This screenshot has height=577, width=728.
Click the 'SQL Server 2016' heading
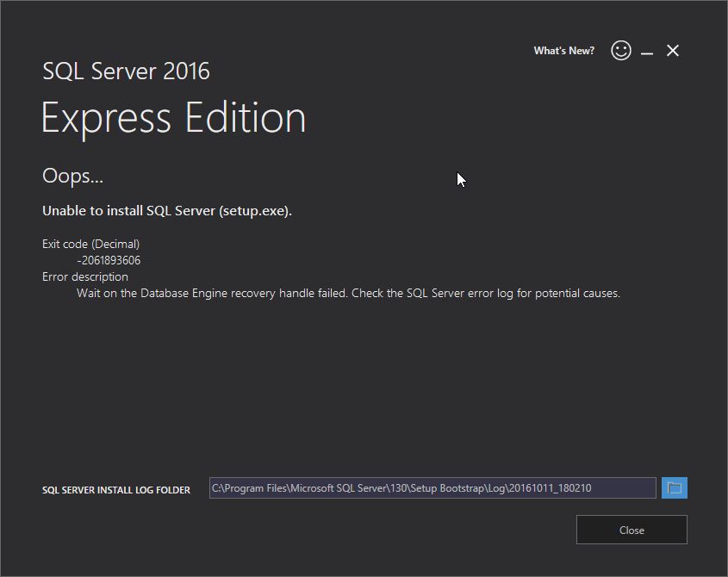click(x=127, y=71)
